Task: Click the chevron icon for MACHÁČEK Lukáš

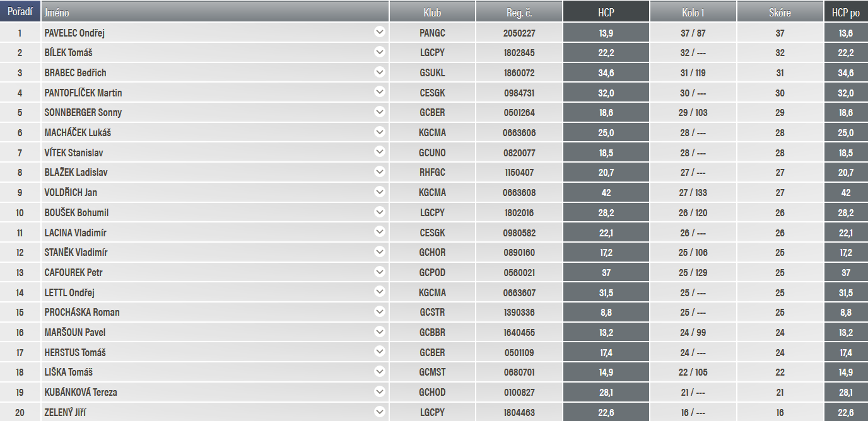Action: pos(379,132)
